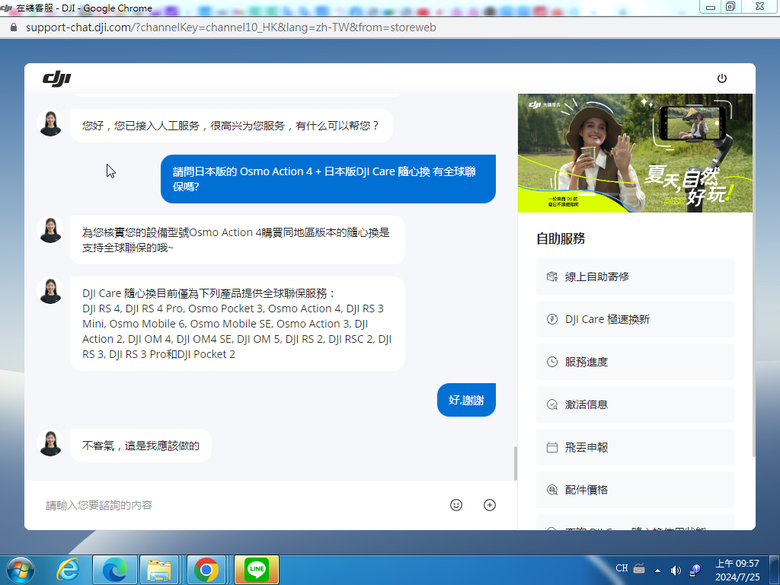
Task: Click the keyboard icon in system tray
Action: click(x=639, y=569)
